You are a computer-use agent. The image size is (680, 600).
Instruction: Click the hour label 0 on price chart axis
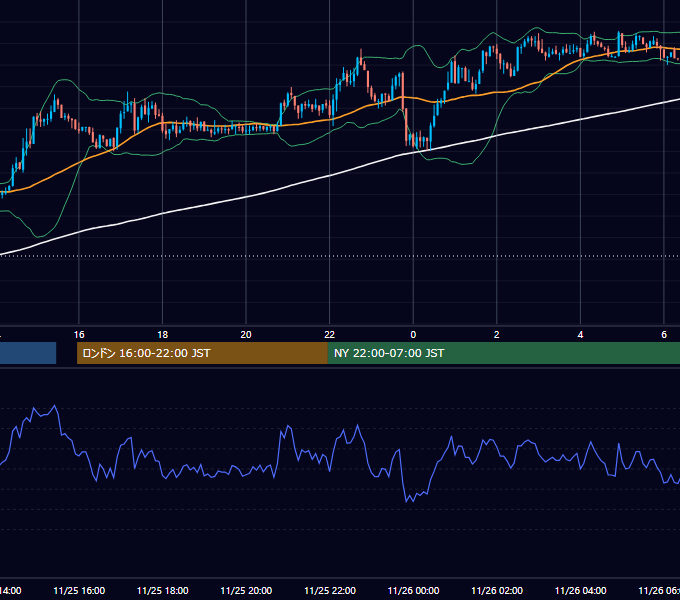pos(413,335)
